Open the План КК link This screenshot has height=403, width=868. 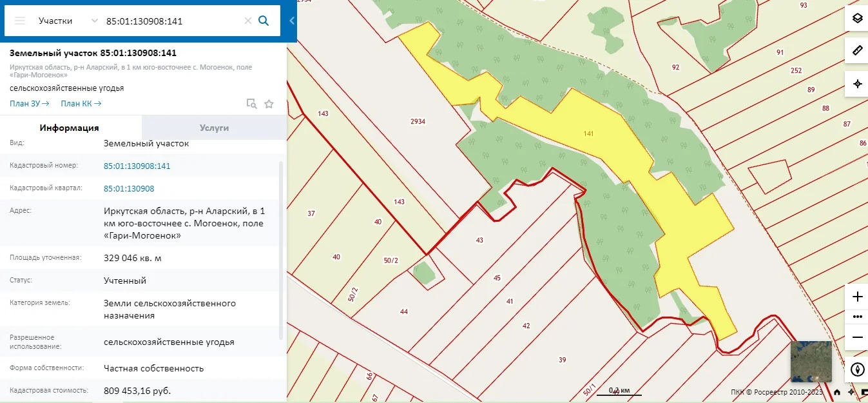(x=81, y=104)
